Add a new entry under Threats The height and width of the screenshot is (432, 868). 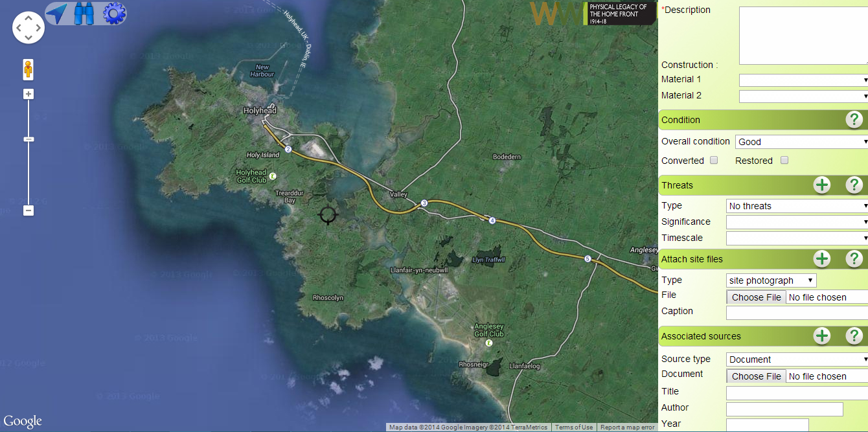[822, 185]
